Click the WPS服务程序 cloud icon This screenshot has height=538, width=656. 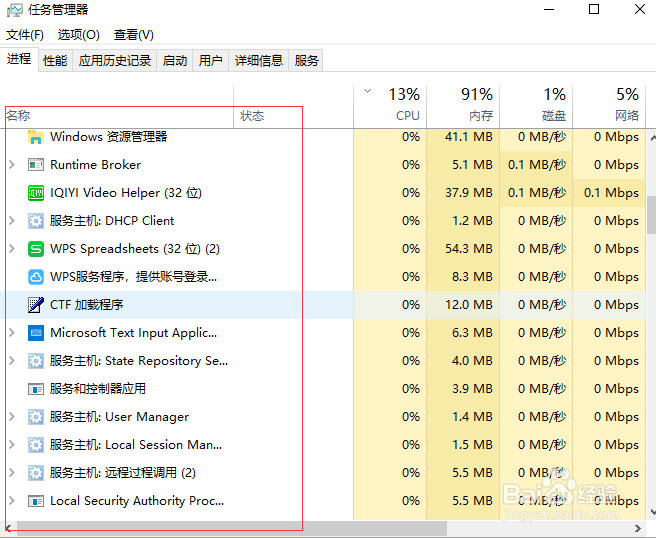click(x=36, y=277)
